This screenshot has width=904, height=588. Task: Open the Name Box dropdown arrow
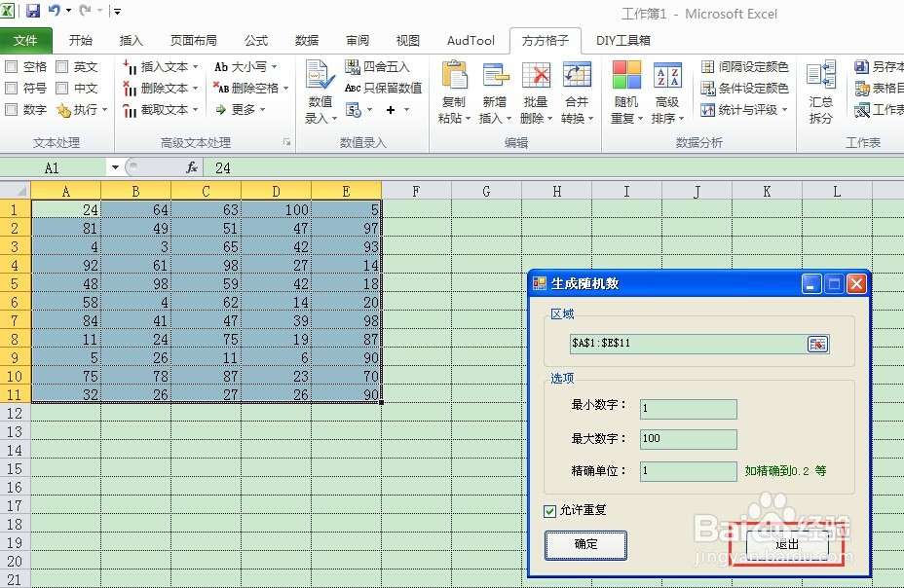pyautogui.click(x=115, y=167)
